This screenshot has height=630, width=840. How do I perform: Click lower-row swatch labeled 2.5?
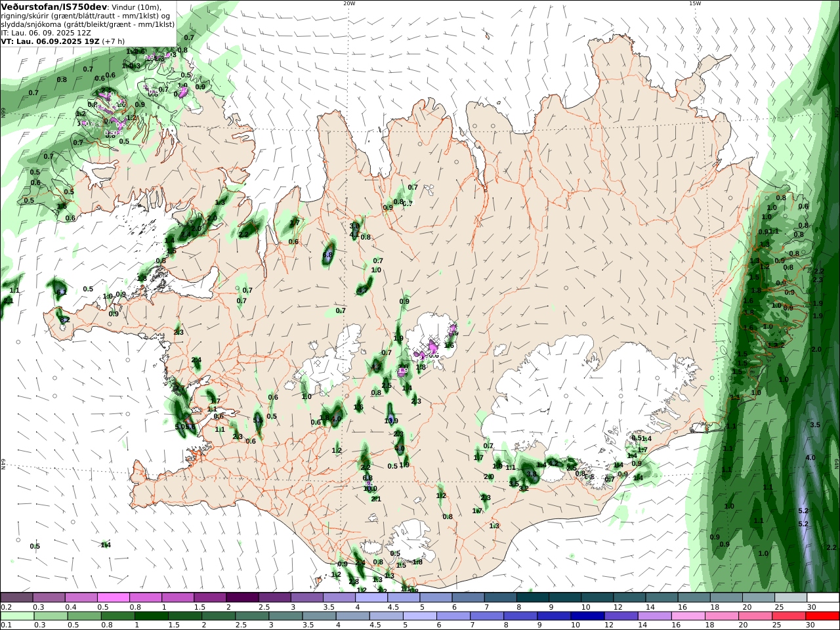click(251, 616)
